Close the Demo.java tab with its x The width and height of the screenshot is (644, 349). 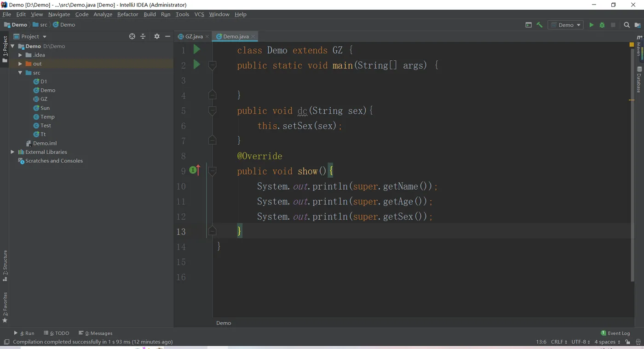253,36
